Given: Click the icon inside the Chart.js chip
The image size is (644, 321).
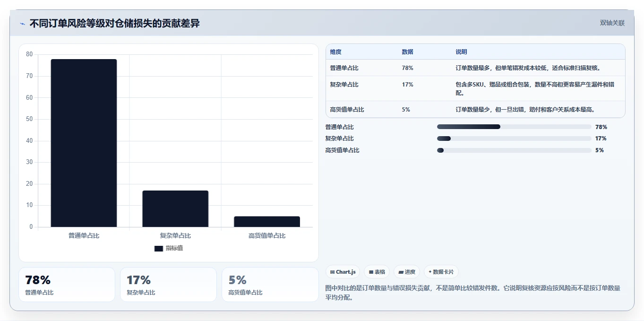Looking at the screenshot, I should click(333, 272).
